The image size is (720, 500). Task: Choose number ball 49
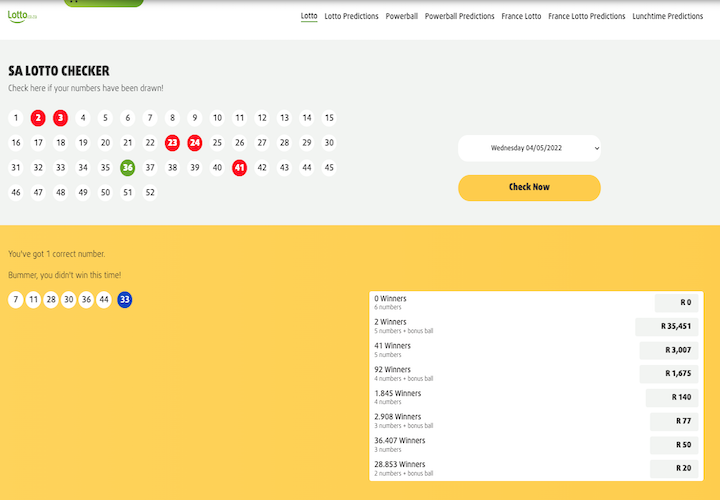(83, 192)
